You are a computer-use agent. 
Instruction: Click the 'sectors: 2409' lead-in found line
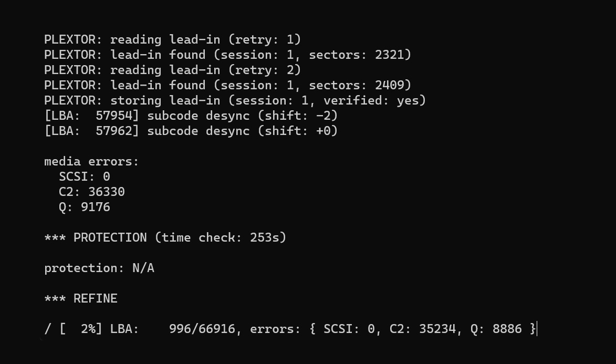click(227, 85)
